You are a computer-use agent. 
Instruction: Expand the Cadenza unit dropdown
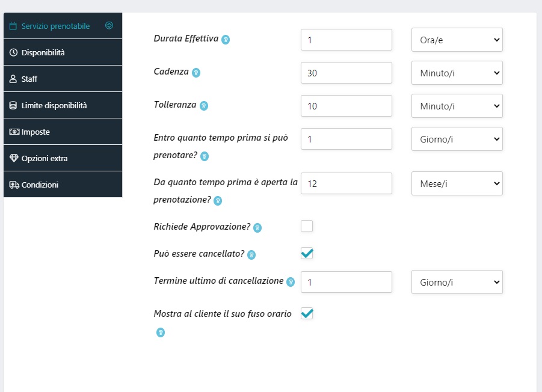tap(457, 73)
